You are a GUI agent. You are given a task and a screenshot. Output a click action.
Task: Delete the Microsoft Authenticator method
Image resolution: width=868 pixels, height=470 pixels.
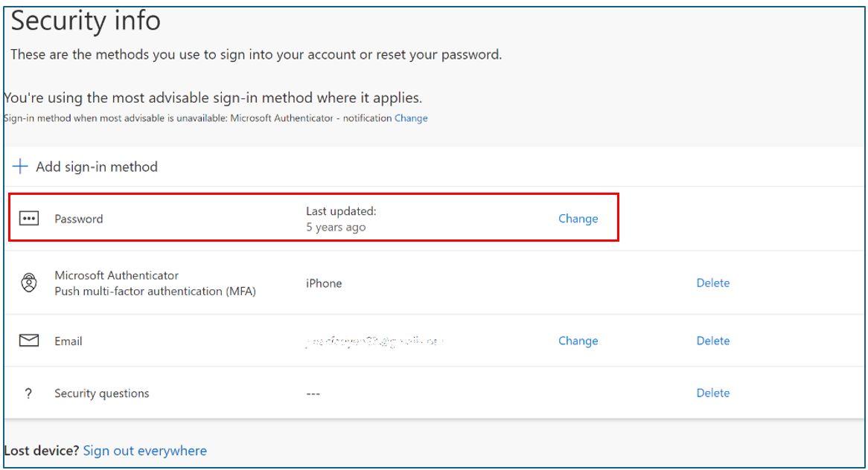712,283
